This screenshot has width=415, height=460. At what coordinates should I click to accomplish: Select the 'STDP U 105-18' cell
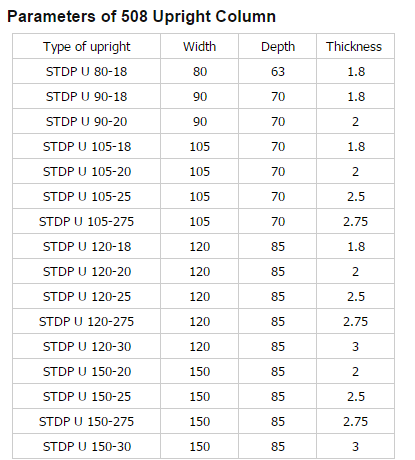pos(87,146)
